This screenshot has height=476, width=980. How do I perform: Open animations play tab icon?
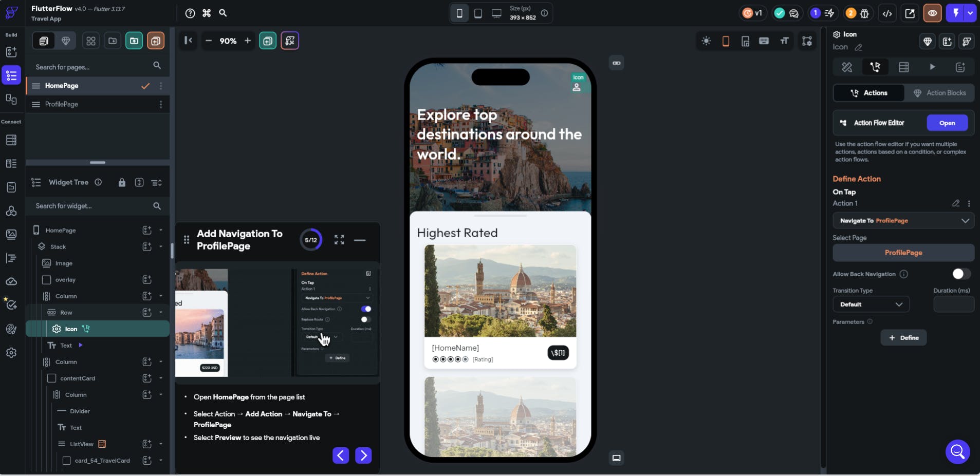pyautogui.click(x=932, y=67)
